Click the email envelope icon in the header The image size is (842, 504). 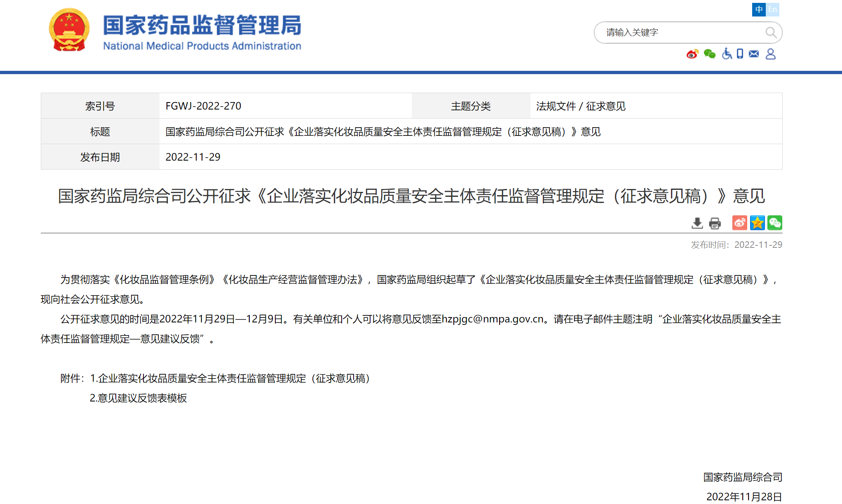[x=754, y=54]
